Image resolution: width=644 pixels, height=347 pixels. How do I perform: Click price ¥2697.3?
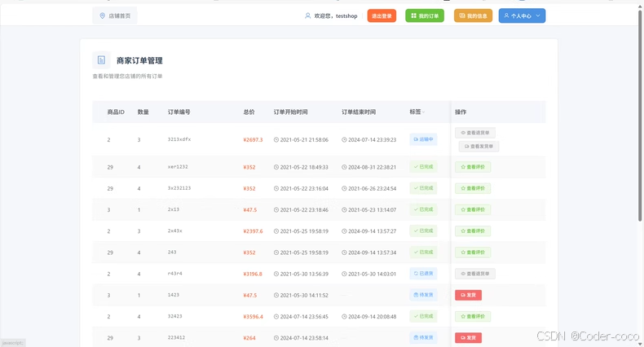pos(253,139)
